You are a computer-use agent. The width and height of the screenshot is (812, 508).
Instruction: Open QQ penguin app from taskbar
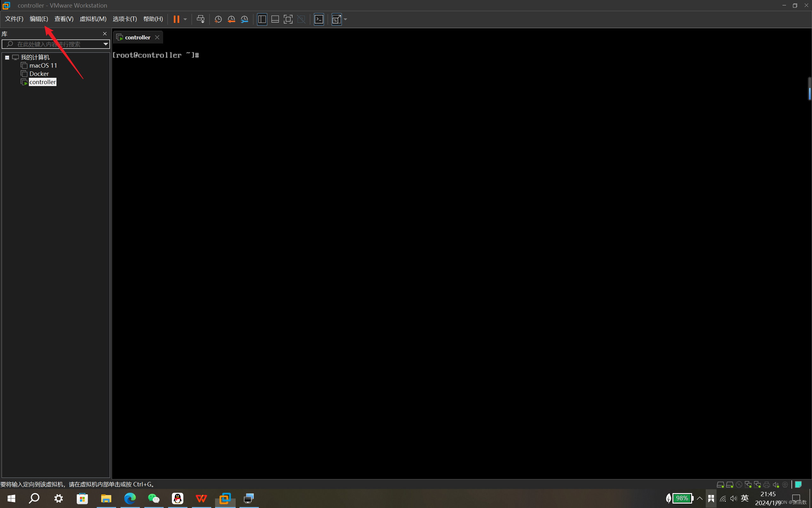pyautogui.click(x=178, y=498)
